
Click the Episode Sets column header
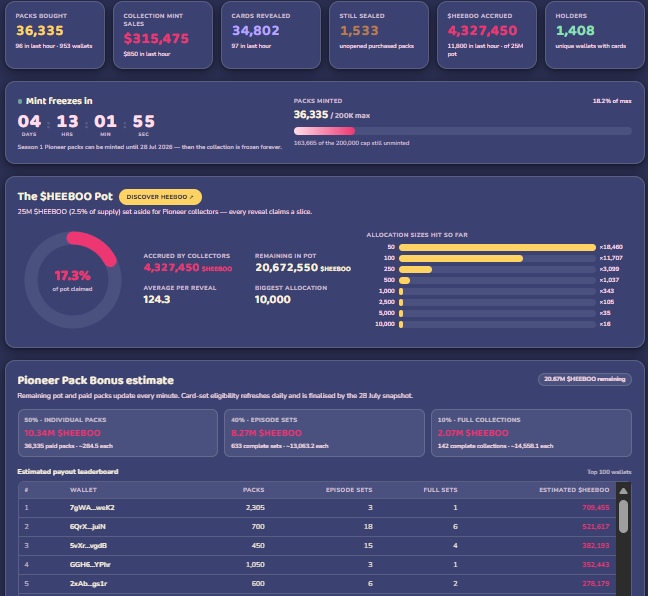[349, 490]
